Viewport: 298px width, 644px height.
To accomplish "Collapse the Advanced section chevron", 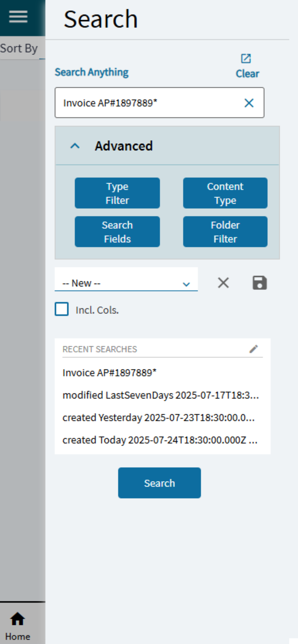I will coord(75,146).
